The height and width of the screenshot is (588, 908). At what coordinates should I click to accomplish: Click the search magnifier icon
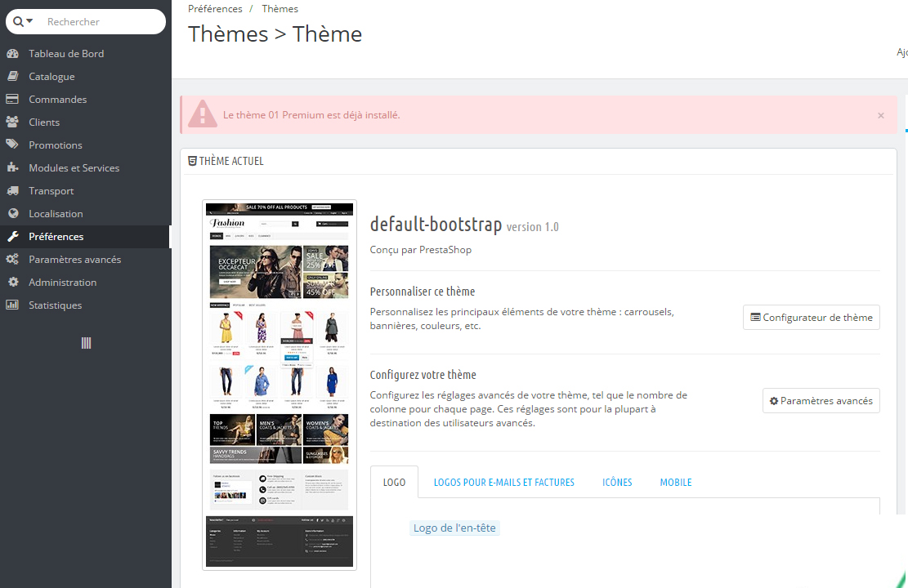[19, 21]
